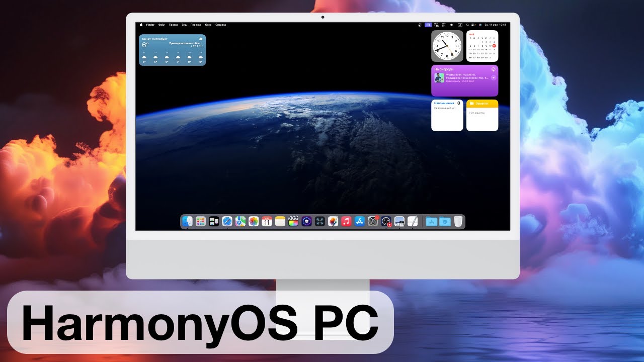Click the highlighted screen mirroring menu bar icon
Viewport: 644px width, 362px height.
click(x=428, y=25)
